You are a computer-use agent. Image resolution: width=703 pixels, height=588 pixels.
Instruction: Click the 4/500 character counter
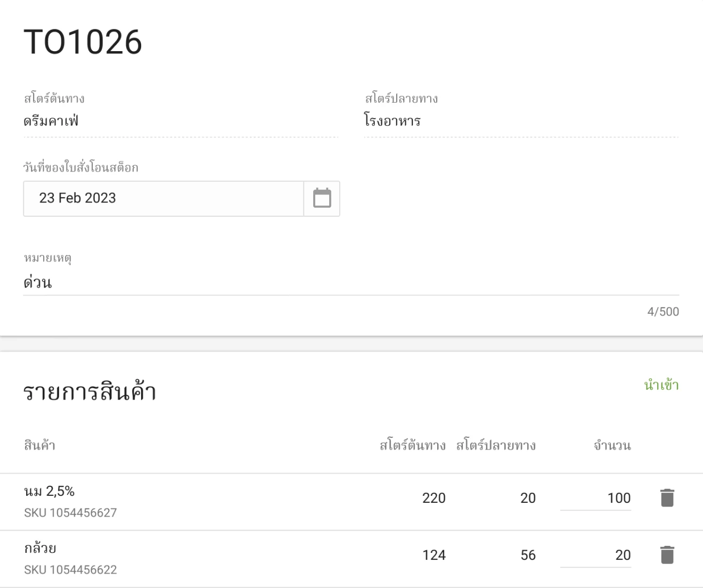(x=663, y=312)
